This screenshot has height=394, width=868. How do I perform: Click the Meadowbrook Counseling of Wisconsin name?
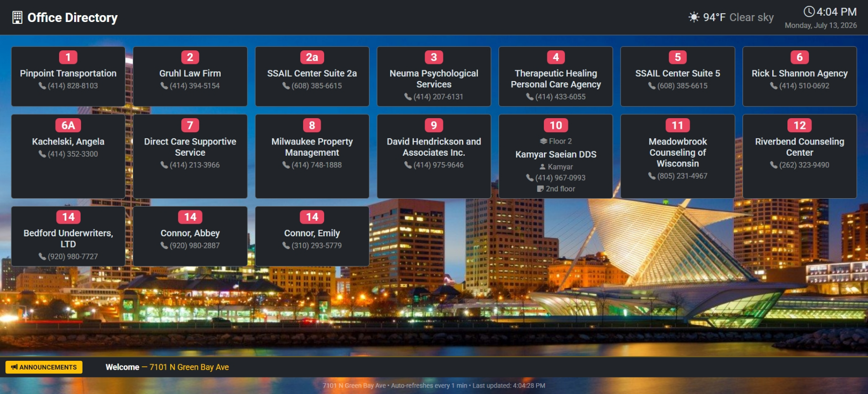[678, 152]
